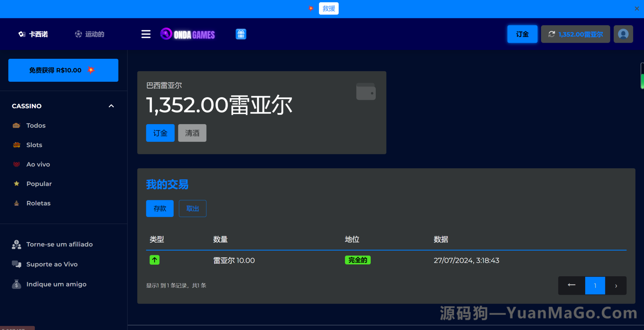Image resolution: width=644 pixels, height=330 pixels.
Task: Open the 运动的 sports section
Action: click(89, 34)
